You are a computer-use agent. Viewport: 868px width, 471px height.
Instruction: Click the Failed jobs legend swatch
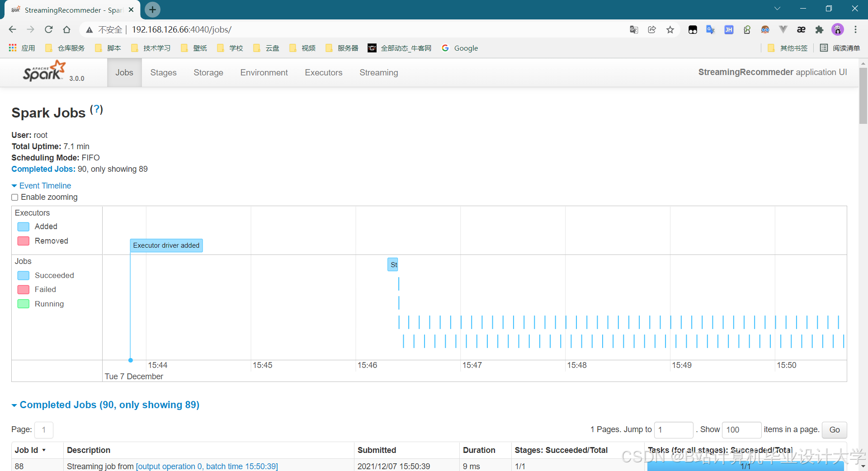(24, 289)
